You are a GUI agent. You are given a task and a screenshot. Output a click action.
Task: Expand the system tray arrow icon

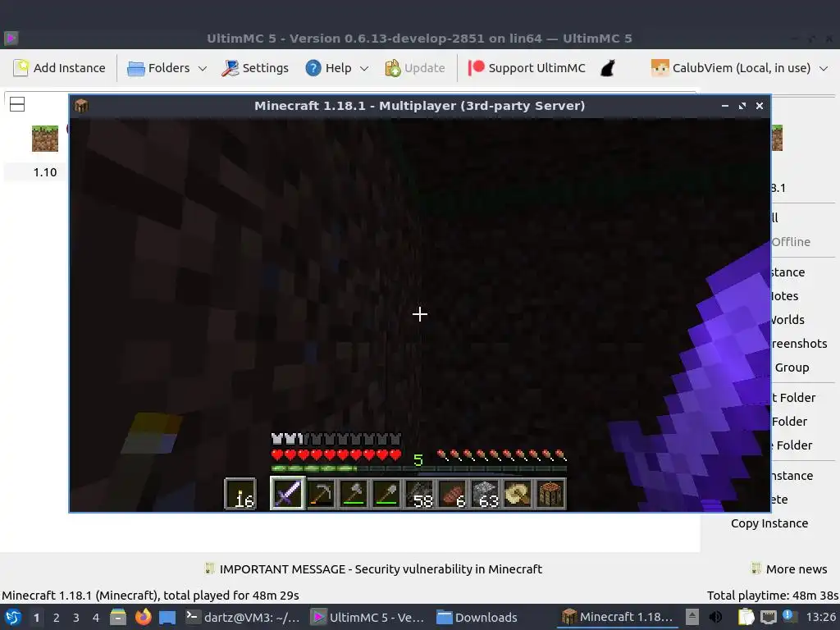coord(692,617)
